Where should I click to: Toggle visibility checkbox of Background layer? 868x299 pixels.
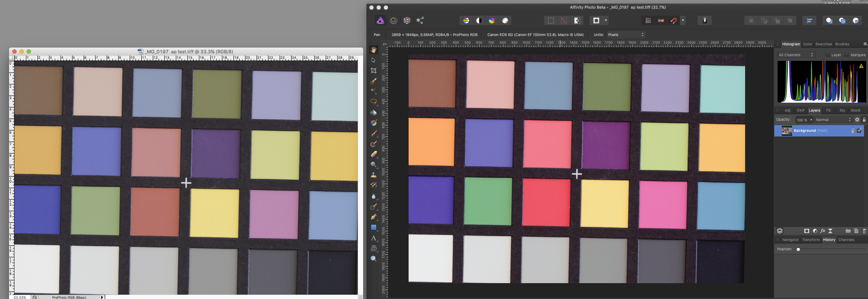(859, 130)
